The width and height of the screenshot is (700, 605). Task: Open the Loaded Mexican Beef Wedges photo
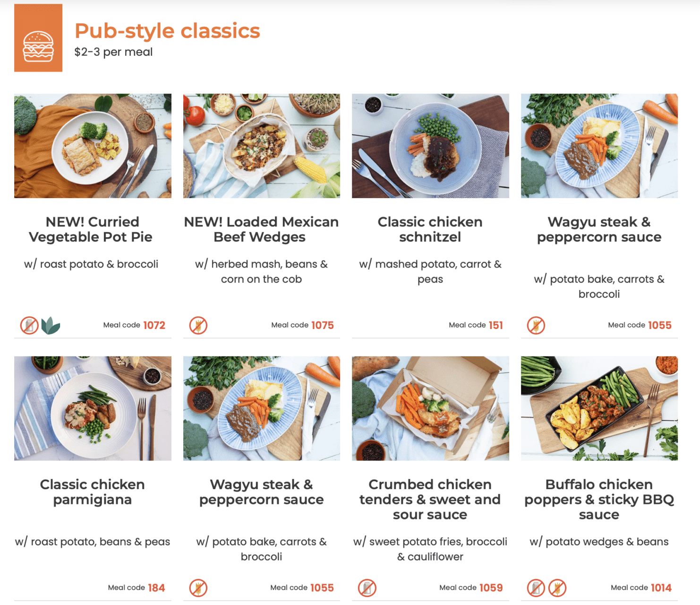tap(262, 146)
